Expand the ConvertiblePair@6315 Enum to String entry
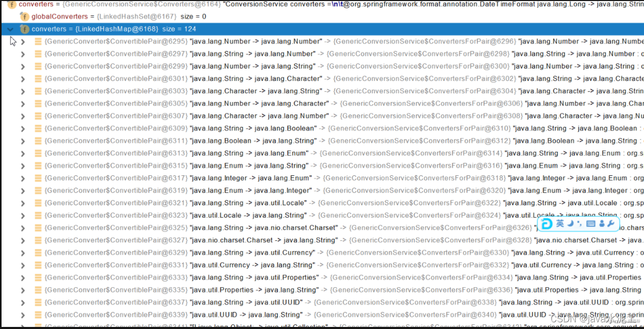The height and width of the screenshot is (329, 644). (x=23, y=166)
